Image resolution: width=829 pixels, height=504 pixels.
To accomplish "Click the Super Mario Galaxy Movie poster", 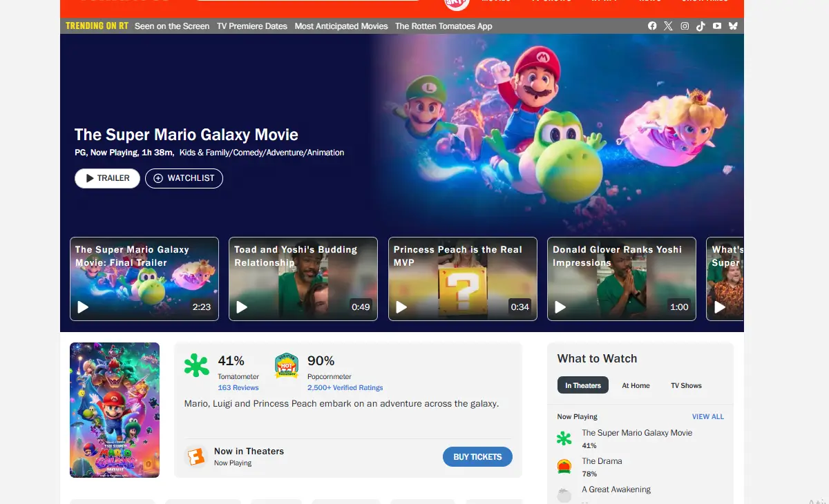I will click(x=114, y=409).
